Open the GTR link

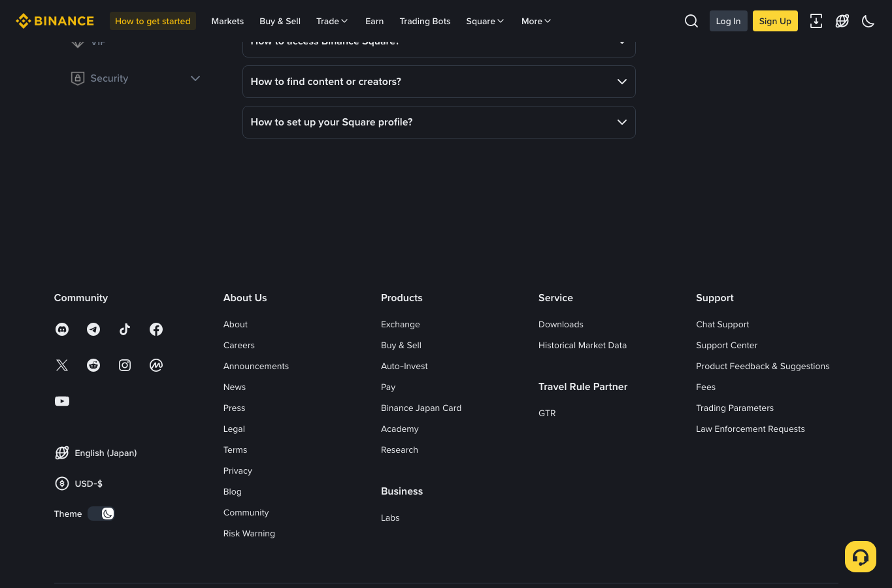547,413
